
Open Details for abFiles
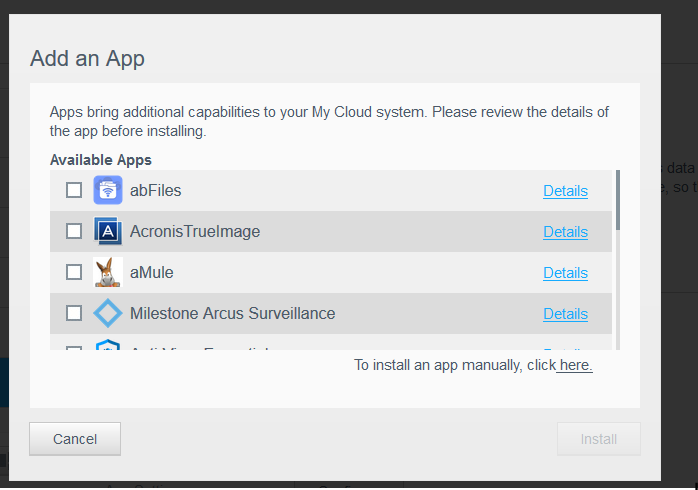click(x=565, y=191)
